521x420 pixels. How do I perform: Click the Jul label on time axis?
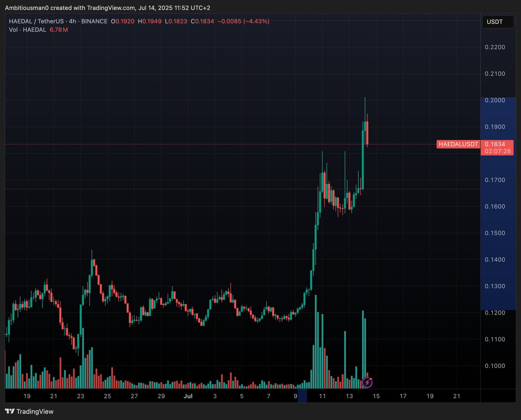pyautogui.click(x=188, y=396)
